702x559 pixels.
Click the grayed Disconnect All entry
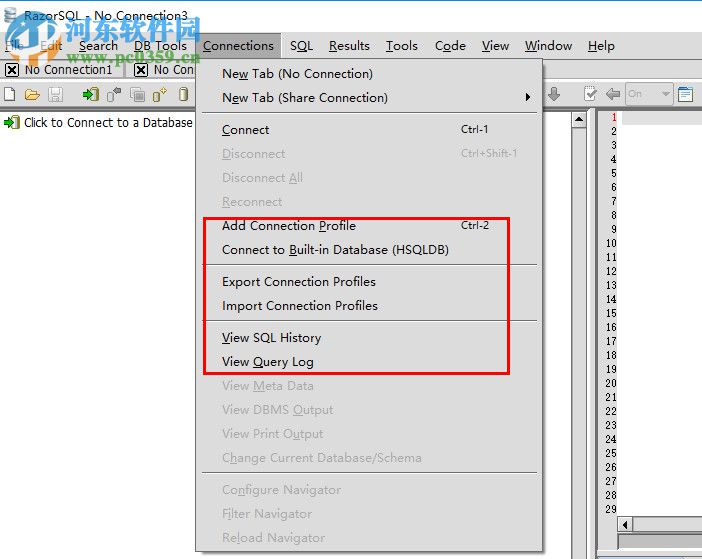coord(369,178)
